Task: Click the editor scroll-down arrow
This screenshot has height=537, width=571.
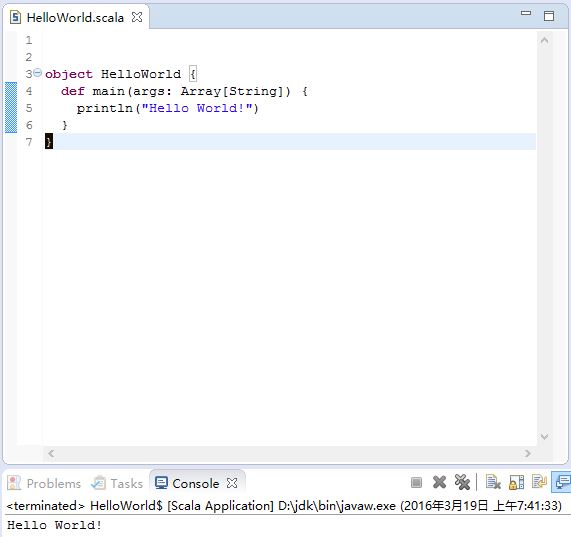Action: pos(544,436)
